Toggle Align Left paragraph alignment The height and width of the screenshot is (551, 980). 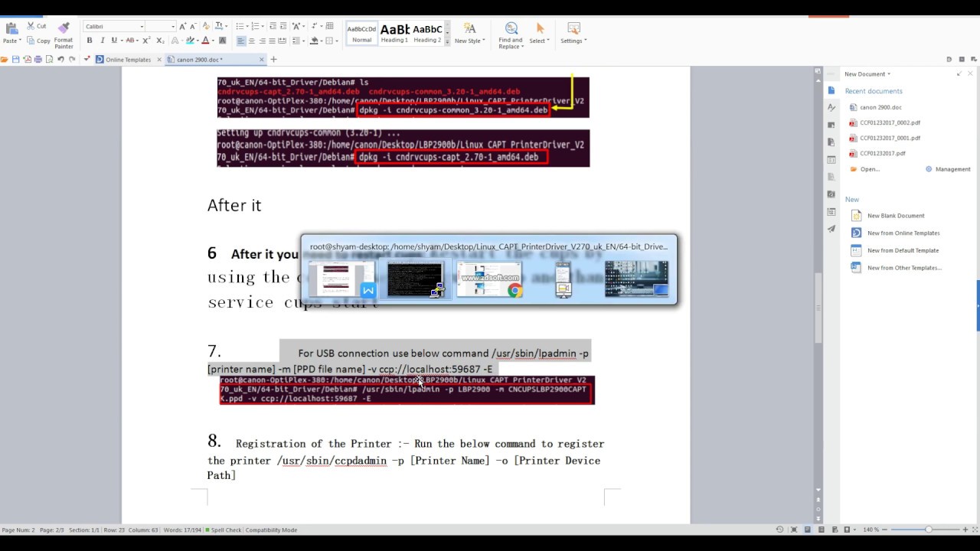(241, 41)
